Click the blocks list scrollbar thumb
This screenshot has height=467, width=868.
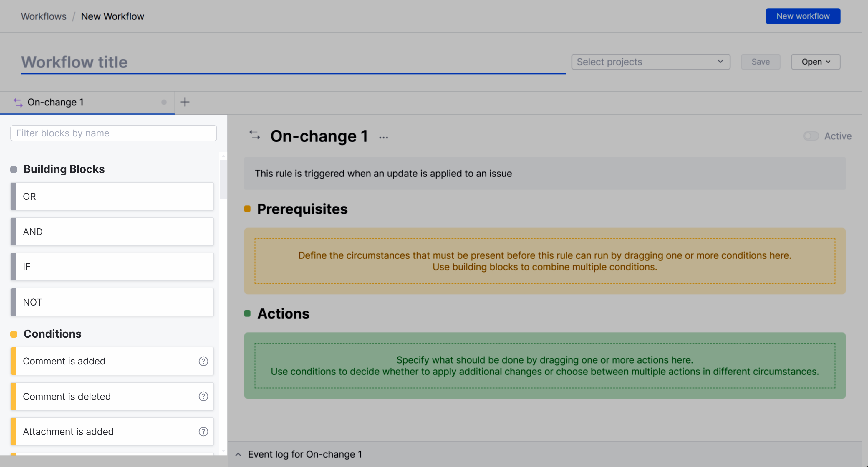pos(223,179)
